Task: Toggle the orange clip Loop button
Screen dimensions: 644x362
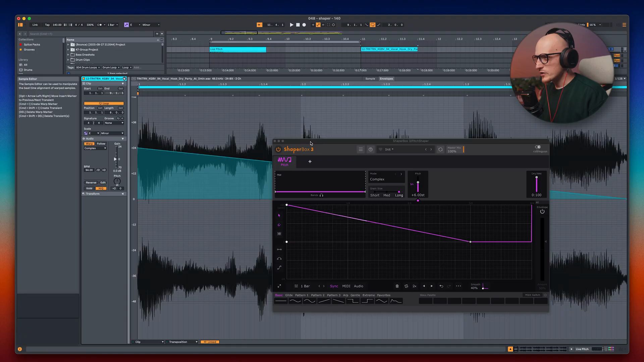Action: tap(104, 104)
